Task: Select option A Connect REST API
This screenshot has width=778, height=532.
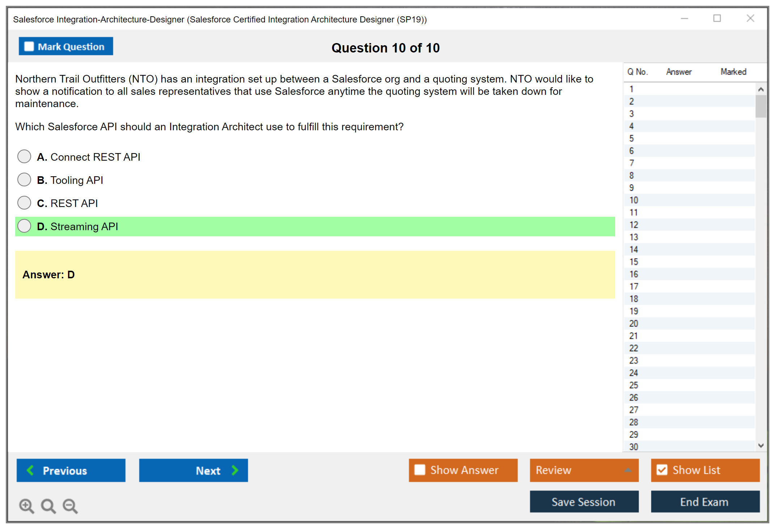Action: tap(24, 157)
